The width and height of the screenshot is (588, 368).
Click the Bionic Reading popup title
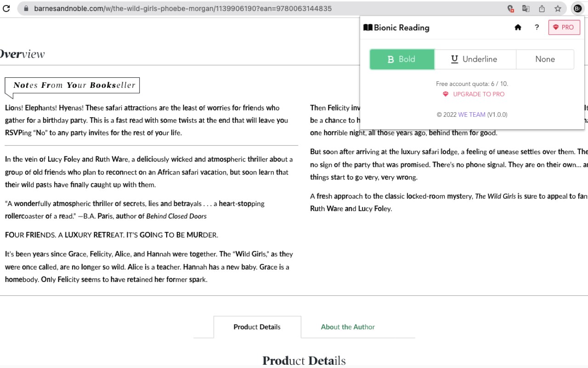[401, 28]
